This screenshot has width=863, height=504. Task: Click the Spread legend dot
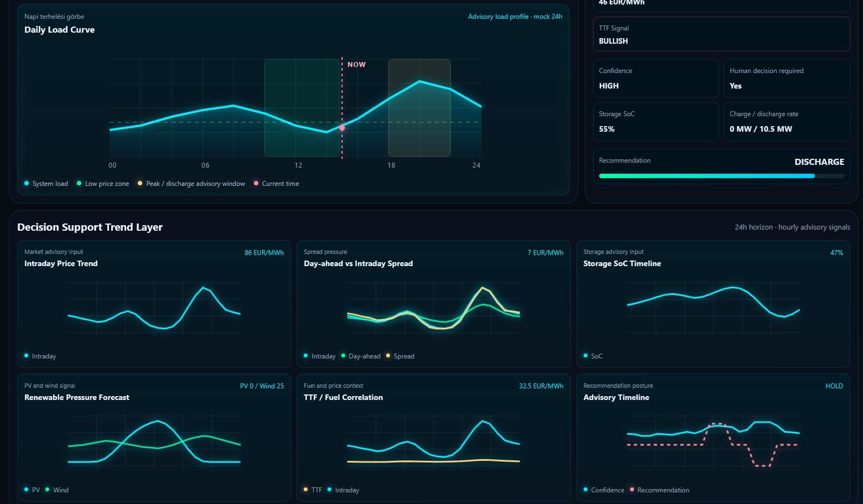click(388, 356)
